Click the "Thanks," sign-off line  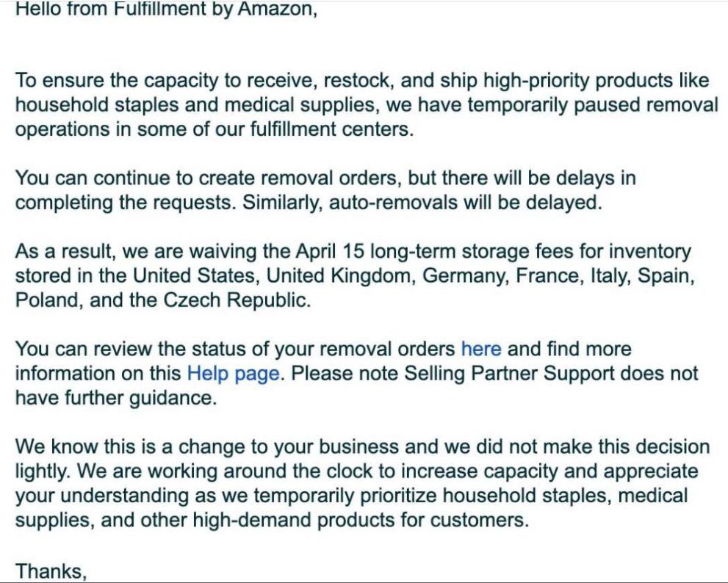point(51,571)
